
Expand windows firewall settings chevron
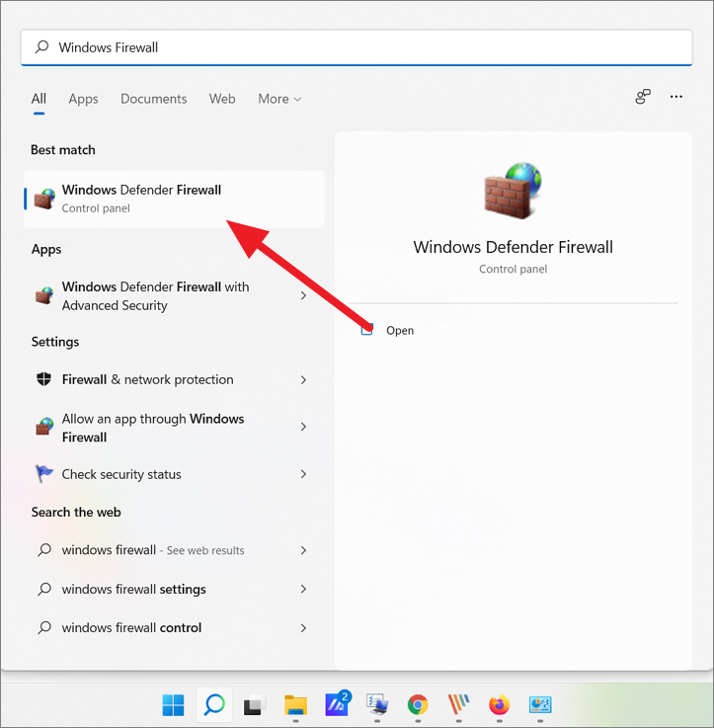point(303,589)
